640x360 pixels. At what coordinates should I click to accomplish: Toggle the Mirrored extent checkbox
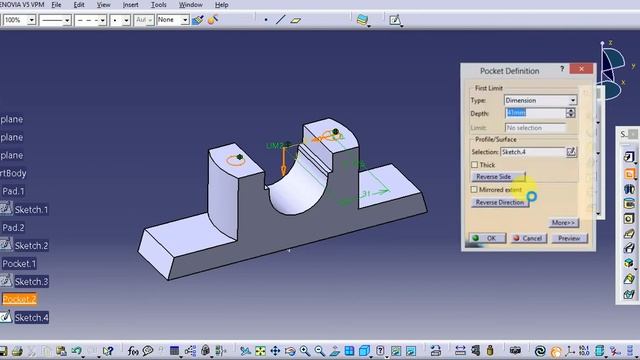pyautogui.click(x=474, y=189)
